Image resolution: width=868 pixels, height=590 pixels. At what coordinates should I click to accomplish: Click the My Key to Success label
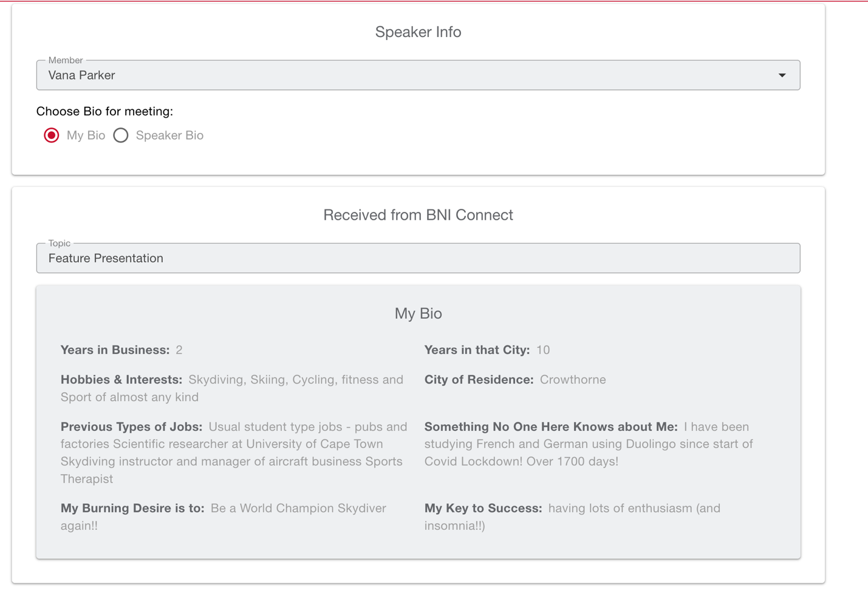tap(484, 508)
